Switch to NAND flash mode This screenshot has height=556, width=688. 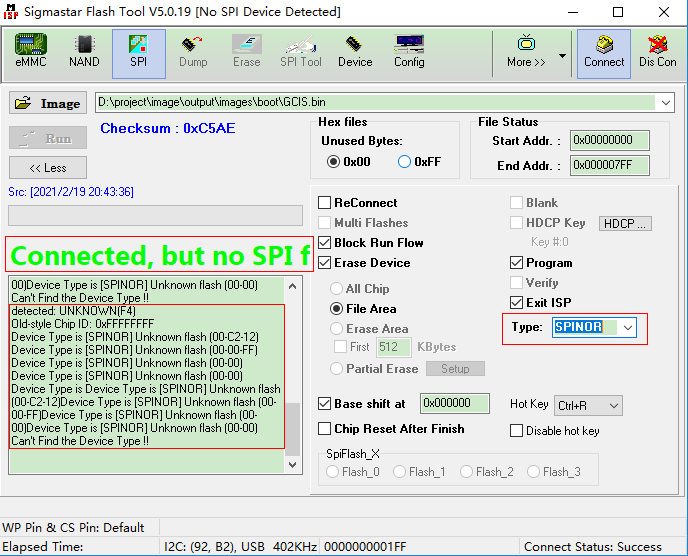coord(84,51)
